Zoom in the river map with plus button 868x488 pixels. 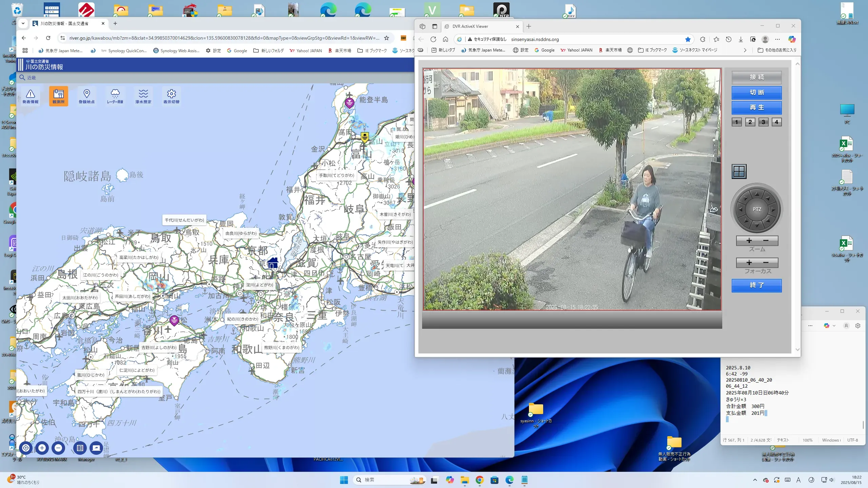pos(42,448)
